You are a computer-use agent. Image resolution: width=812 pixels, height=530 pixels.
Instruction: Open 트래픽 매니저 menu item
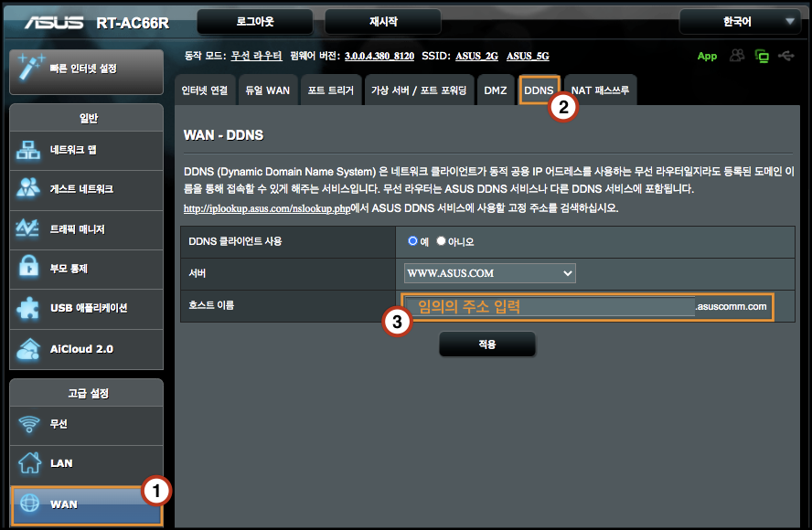87,229
